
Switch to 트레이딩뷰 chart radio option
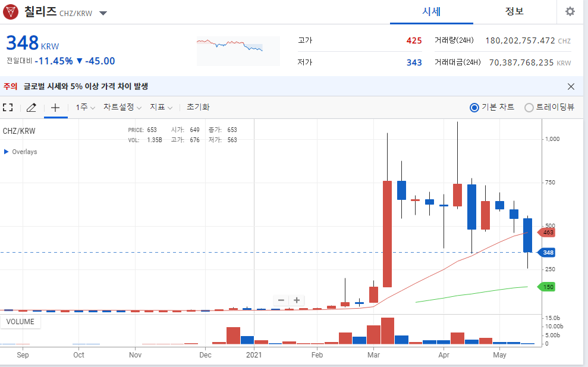coord(529,108)
